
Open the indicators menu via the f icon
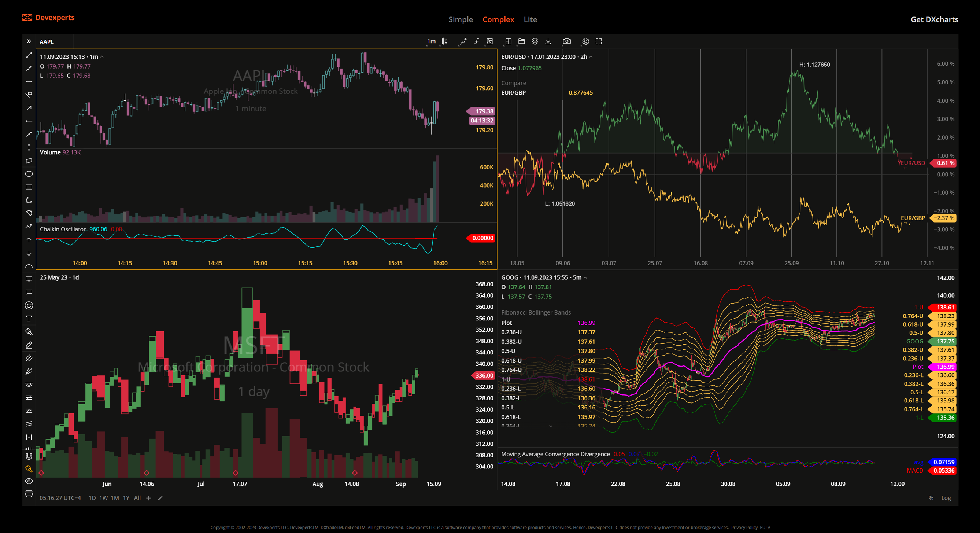click(x=477, y=41)
